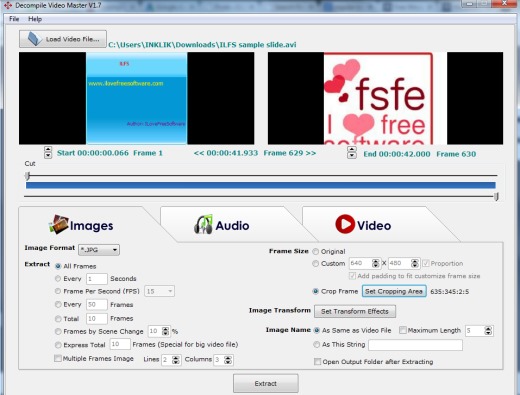
Task: Toggle the Proportion checkbox
Action: [426, 263]
